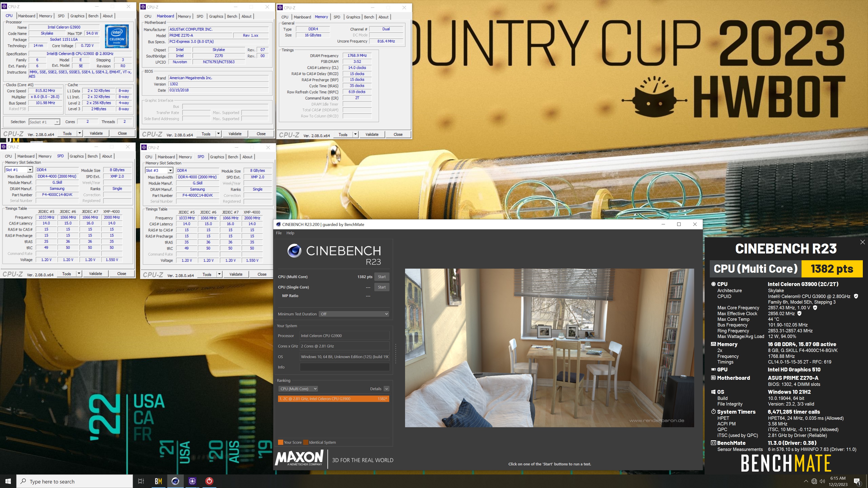Click the Identical System legend swatch
868x488 pixels.
coord(306,443)
